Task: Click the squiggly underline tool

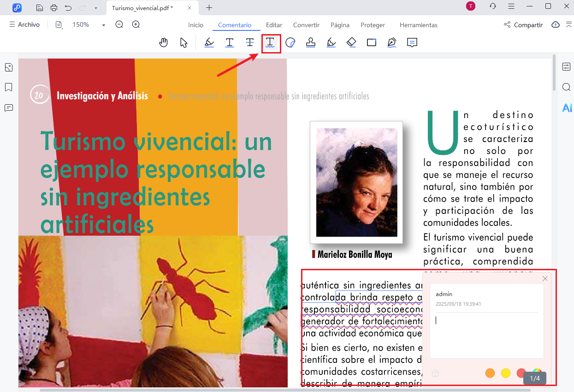Action: tap(270, 43)
